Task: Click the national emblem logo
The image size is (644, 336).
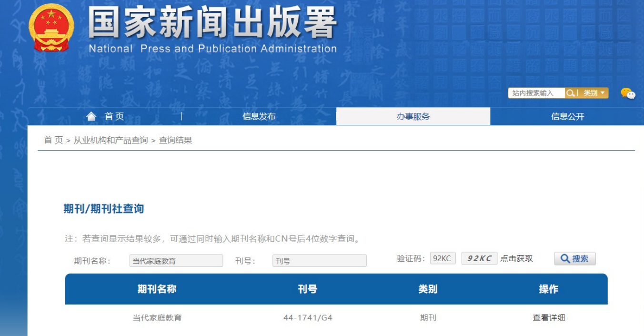Action: tap(51, 28)
